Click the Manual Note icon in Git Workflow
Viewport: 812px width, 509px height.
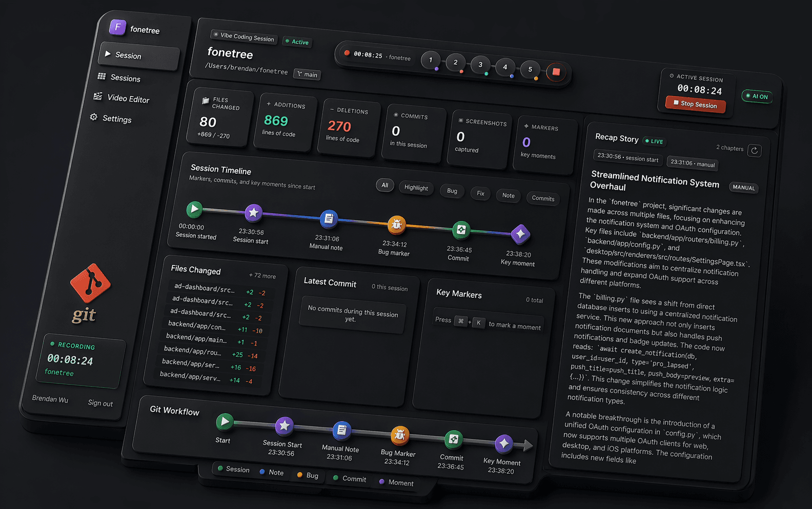coord(342,431)
